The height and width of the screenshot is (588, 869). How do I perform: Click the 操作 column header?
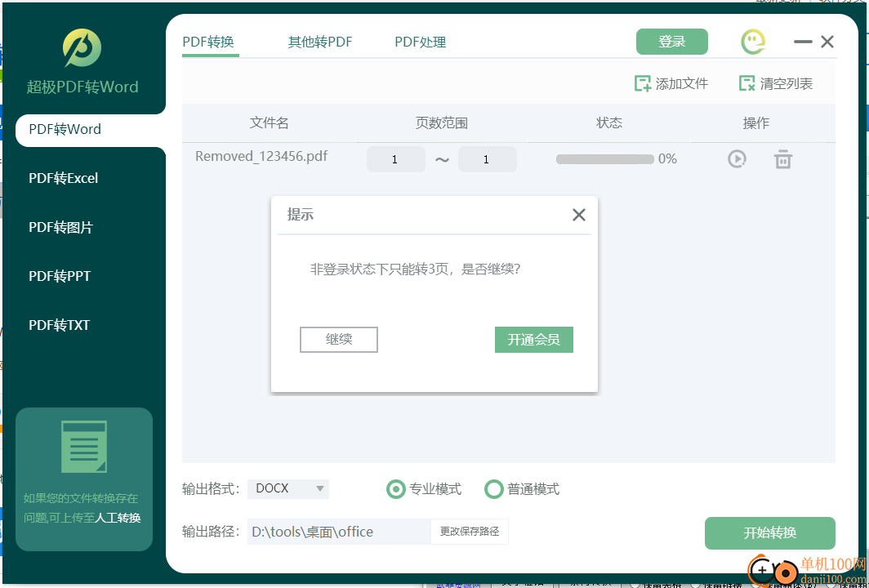pos(756,122)
